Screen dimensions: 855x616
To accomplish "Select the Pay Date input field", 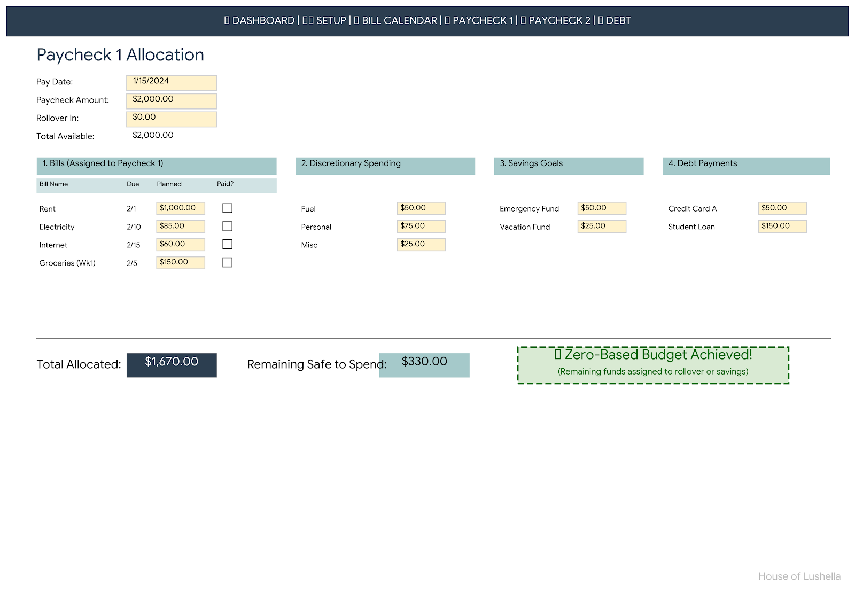I will (172, 83).
